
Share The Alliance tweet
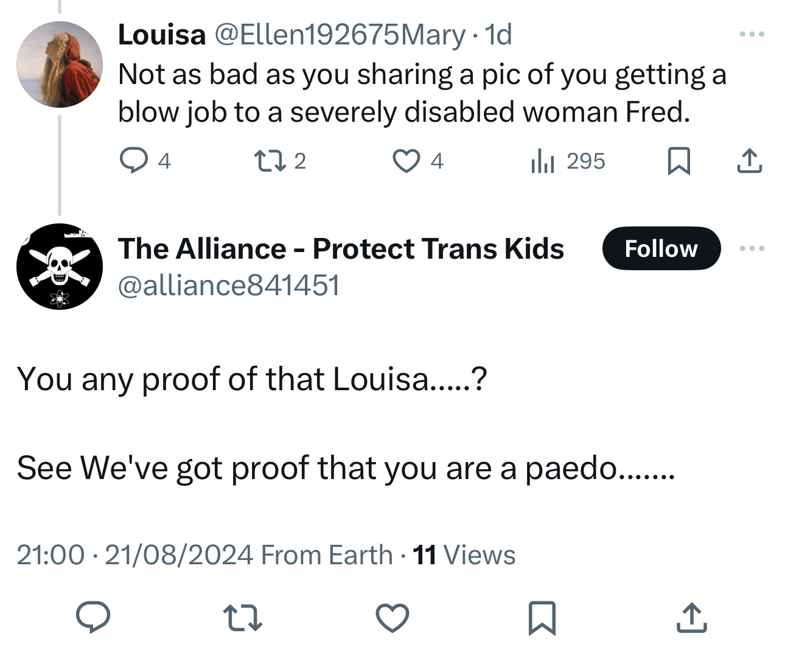692,617
